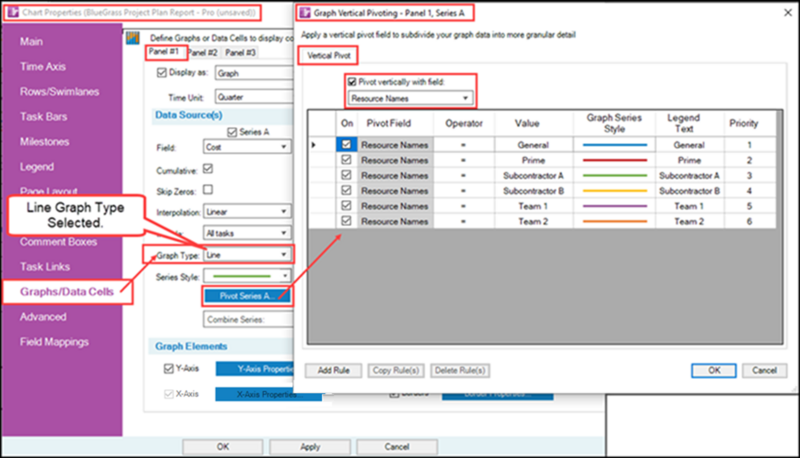Cancel the Graph Vertical Pivoting dialog
Screen dimensions: 800x458
(x=764, y=370)
